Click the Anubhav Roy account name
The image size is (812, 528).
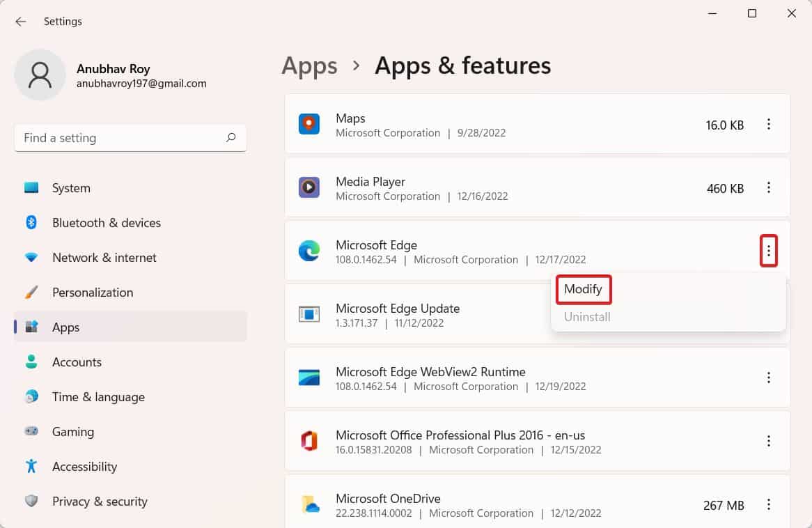click(x=114, y=69)
